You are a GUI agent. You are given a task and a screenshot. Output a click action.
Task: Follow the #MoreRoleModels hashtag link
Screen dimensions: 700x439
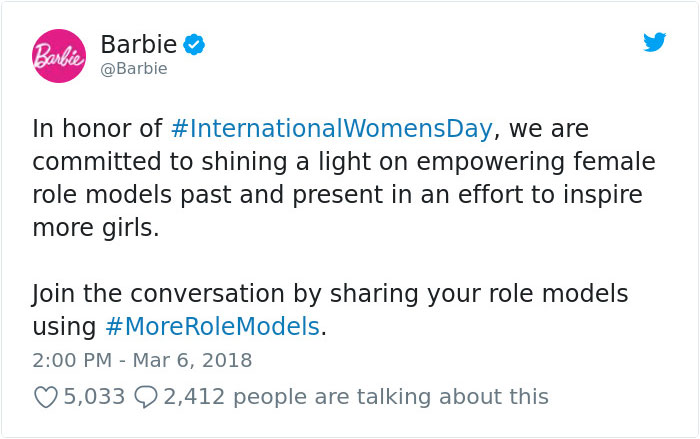(x=214, y=327)
